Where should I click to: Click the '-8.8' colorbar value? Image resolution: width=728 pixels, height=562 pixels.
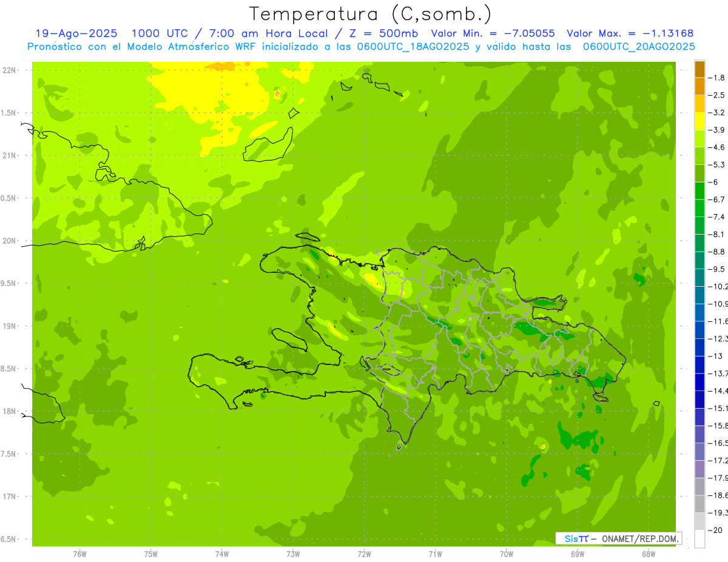[x=717, y=252]
